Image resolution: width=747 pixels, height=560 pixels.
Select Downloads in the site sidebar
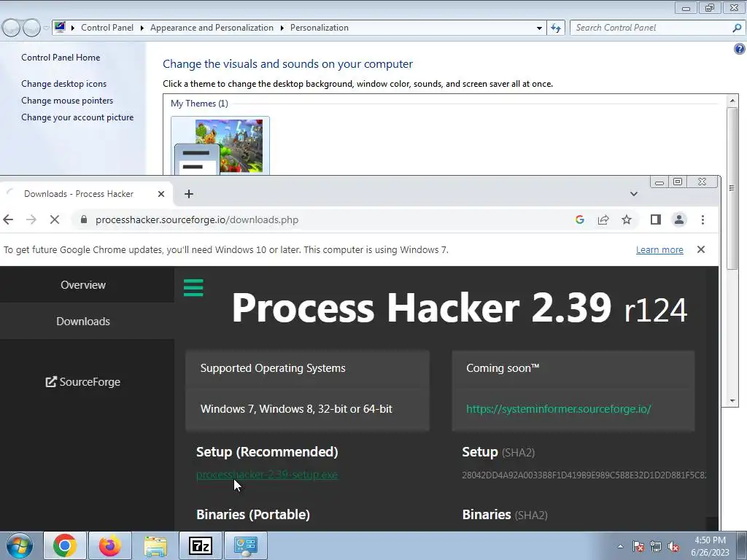[83, 322]
